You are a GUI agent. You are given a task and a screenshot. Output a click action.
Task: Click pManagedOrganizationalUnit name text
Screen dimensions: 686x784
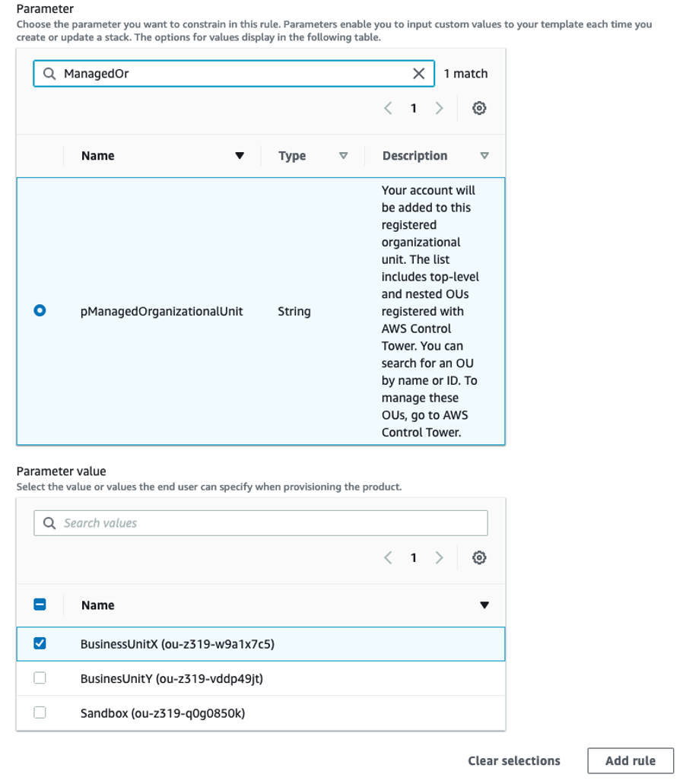click(x=161, y=312)
